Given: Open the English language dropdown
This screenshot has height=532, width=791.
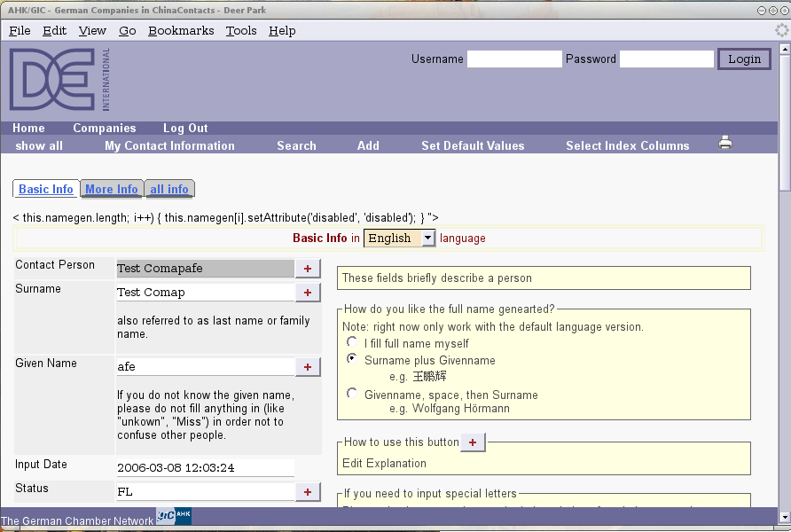Looking at the screenshot, I should coord(400,239).
